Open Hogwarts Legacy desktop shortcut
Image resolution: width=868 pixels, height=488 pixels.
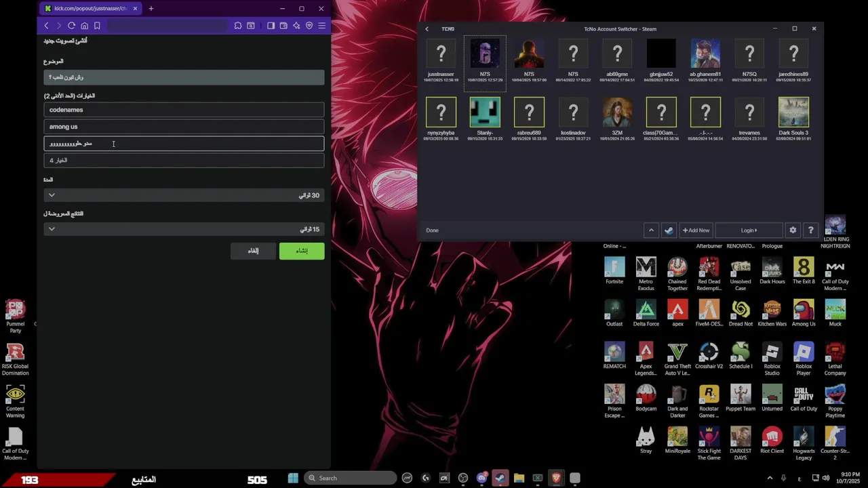(804, 444)
